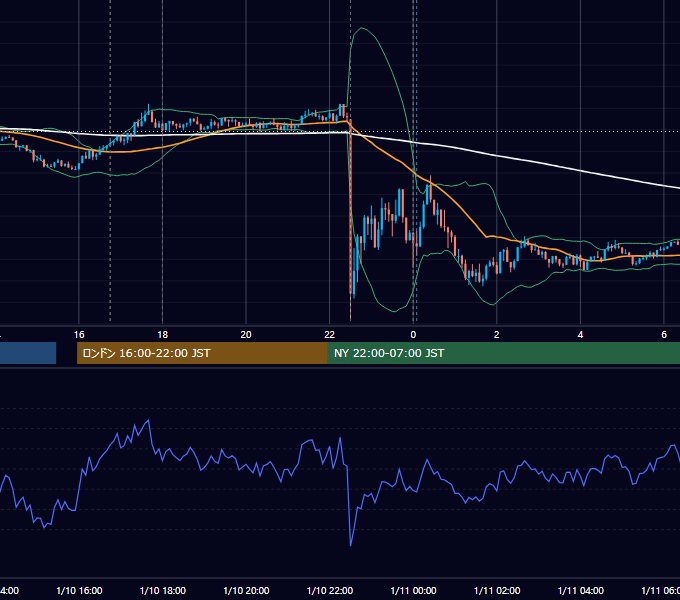Click the 1/10 20:00 date label
This screenshot has width=680, height=600.
(x=246, y=591)
